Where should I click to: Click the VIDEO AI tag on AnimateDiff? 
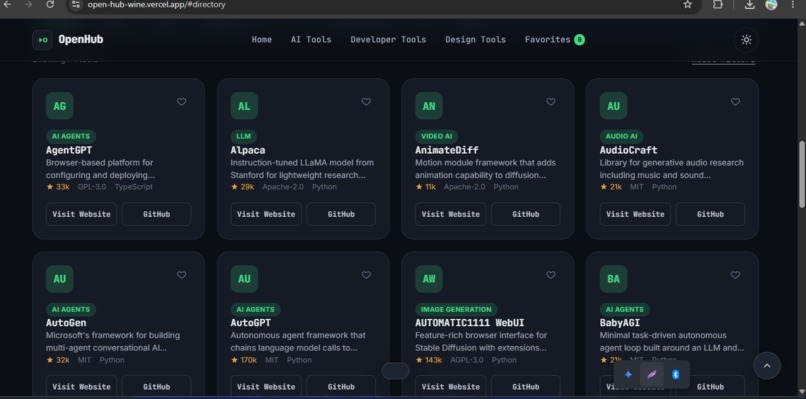pos(436,136)
